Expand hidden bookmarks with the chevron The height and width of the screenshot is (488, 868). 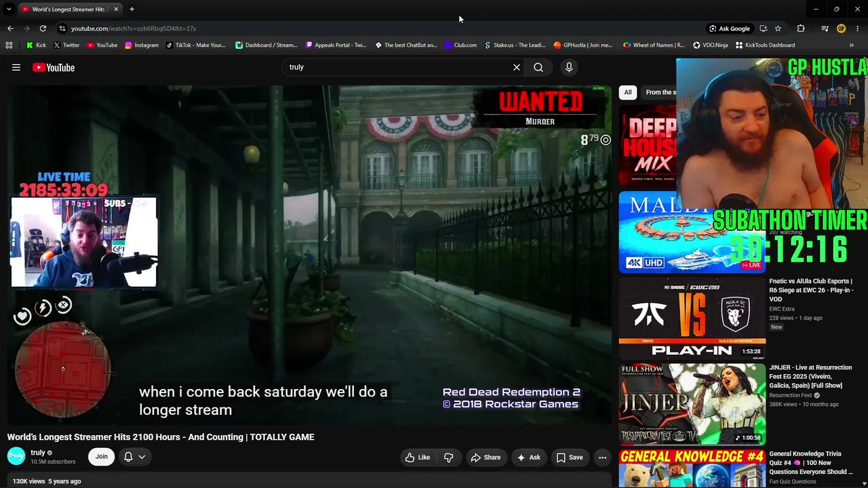pos(851,45)
